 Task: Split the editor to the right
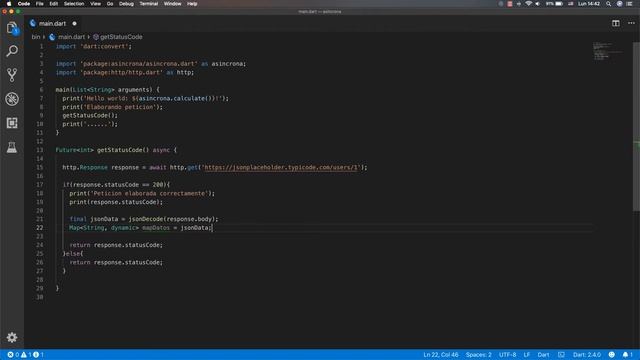[616, 23]
